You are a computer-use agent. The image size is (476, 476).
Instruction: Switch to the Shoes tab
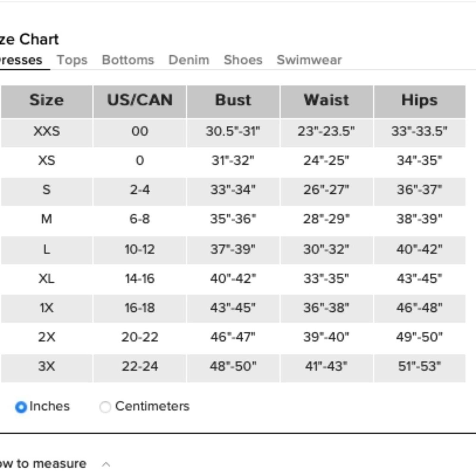pyautogui.click(x=243, y=60)
